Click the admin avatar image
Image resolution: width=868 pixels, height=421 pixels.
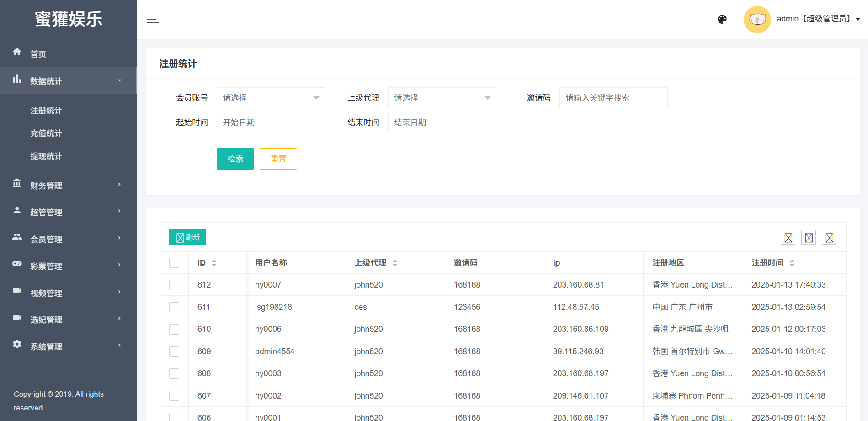(x=757, y=19)
